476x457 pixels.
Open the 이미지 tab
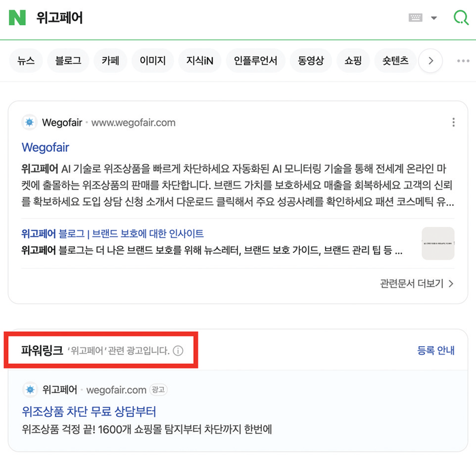[x=152, y=61]
